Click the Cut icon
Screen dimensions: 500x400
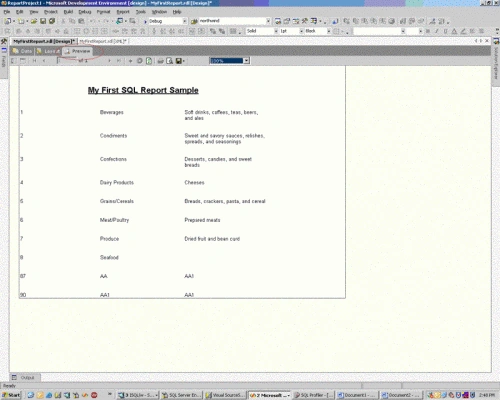click(x=63, y=21)
